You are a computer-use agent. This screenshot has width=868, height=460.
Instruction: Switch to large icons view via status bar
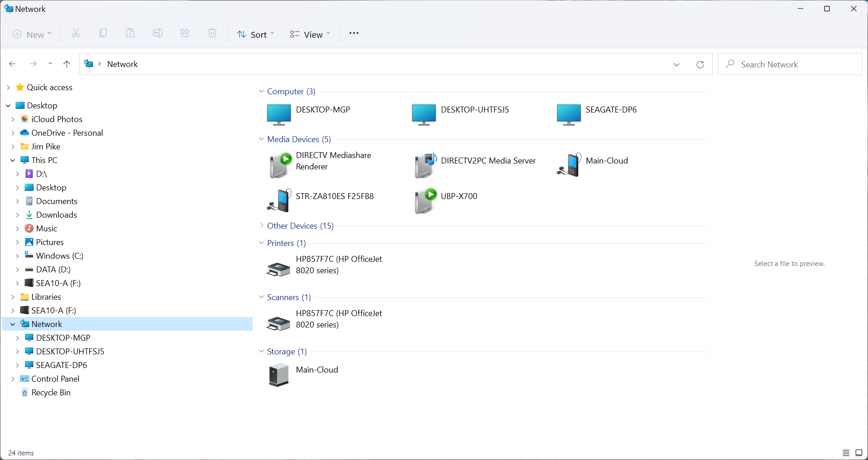859,453
